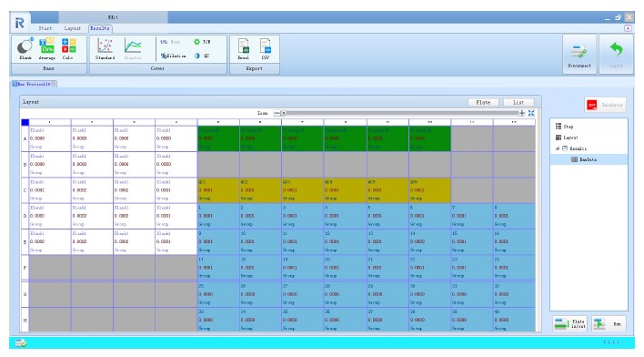Click the blue sample 40 well
This screenshot has width=644, height=357.
pyautogui.click(x=514, y=320)
